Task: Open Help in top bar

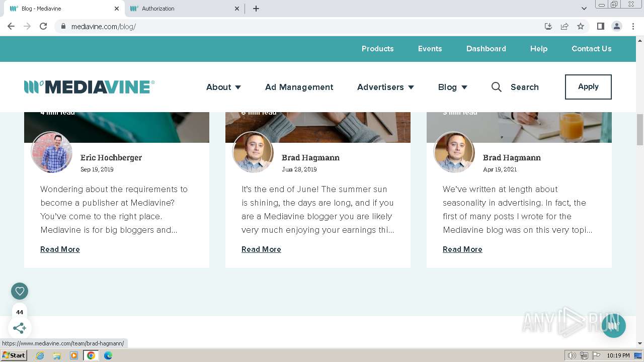Action: [538, 49]
